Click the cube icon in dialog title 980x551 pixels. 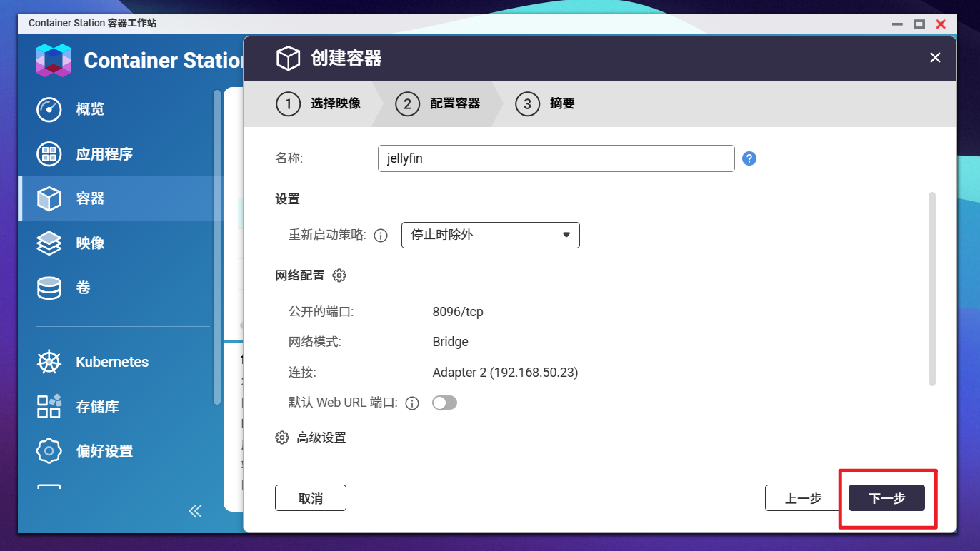[x=288, y=59]
